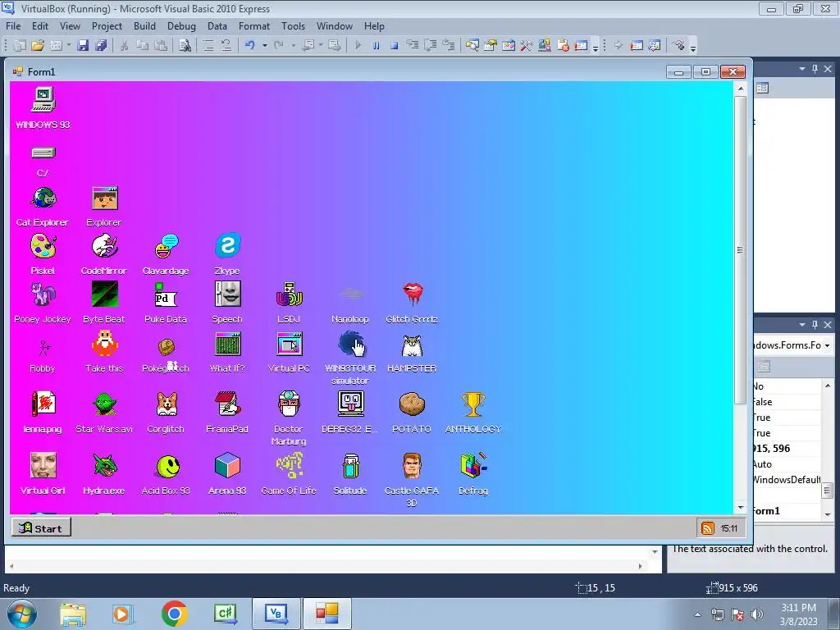Launch the Acid Box 93 icon
Screen dimensions: 840x630
point(167,467)
